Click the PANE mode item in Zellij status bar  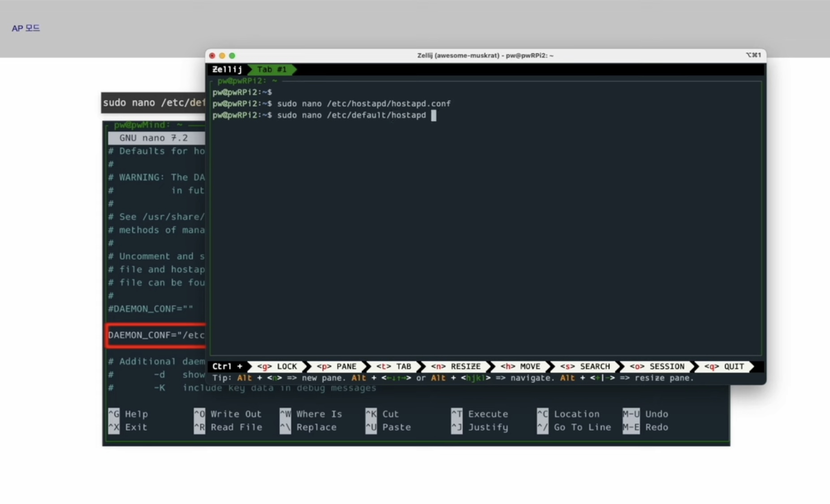(x=337, y=366)
